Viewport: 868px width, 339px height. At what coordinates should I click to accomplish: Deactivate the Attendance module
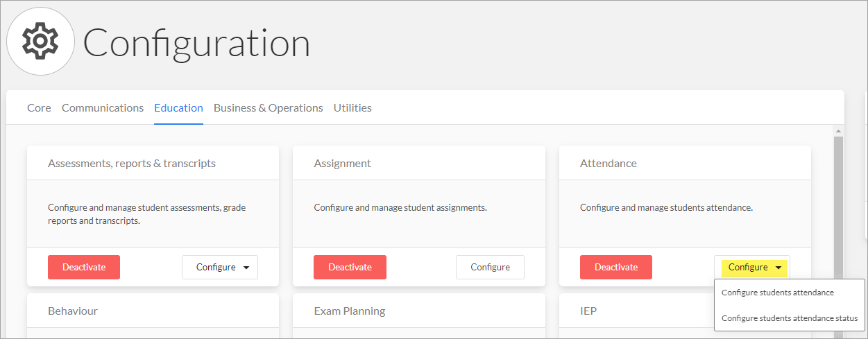tap(616, 267)
